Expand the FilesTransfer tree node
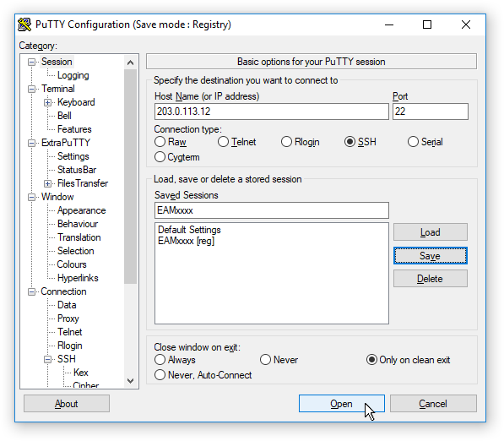 47,183
